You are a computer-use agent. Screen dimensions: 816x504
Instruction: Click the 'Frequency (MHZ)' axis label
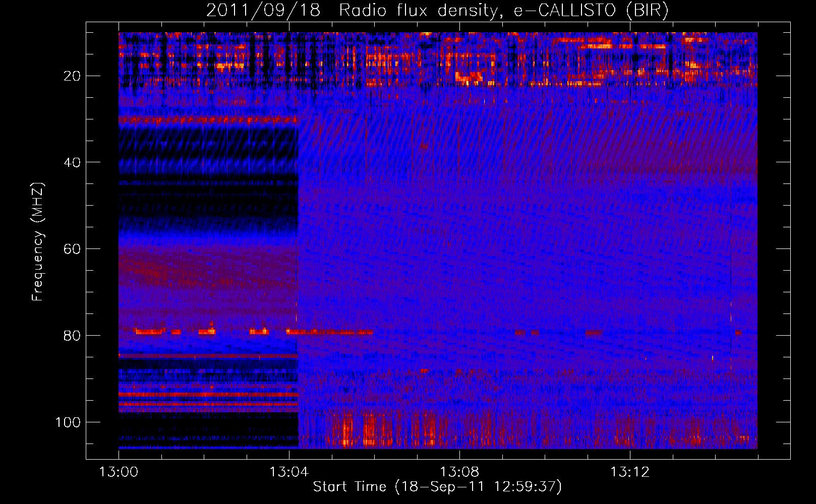pyautogui.click(x=38, y=242)
